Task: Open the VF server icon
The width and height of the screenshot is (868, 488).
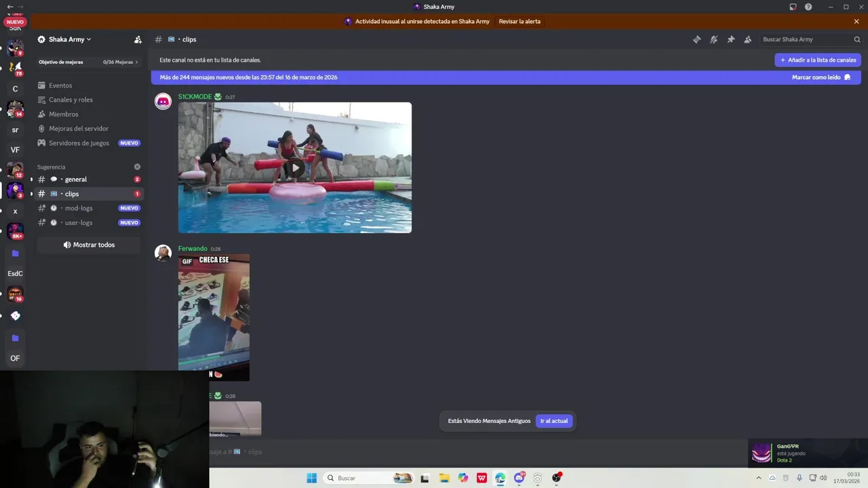Action: point(15,150)
